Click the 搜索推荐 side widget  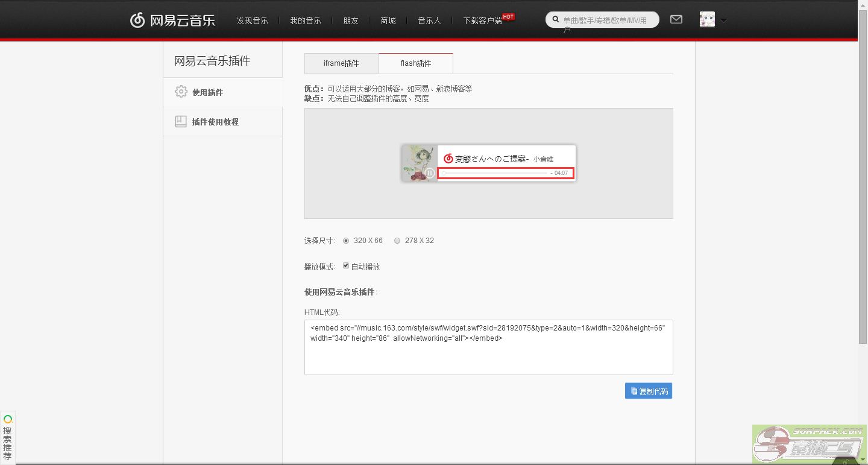tap(8, 437)
